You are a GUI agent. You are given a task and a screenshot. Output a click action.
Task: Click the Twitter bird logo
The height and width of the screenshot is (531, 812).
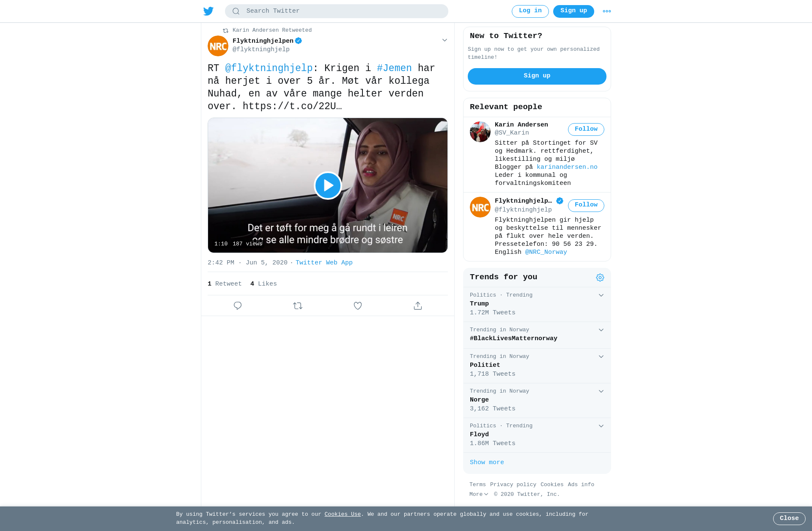click(208, 11)
